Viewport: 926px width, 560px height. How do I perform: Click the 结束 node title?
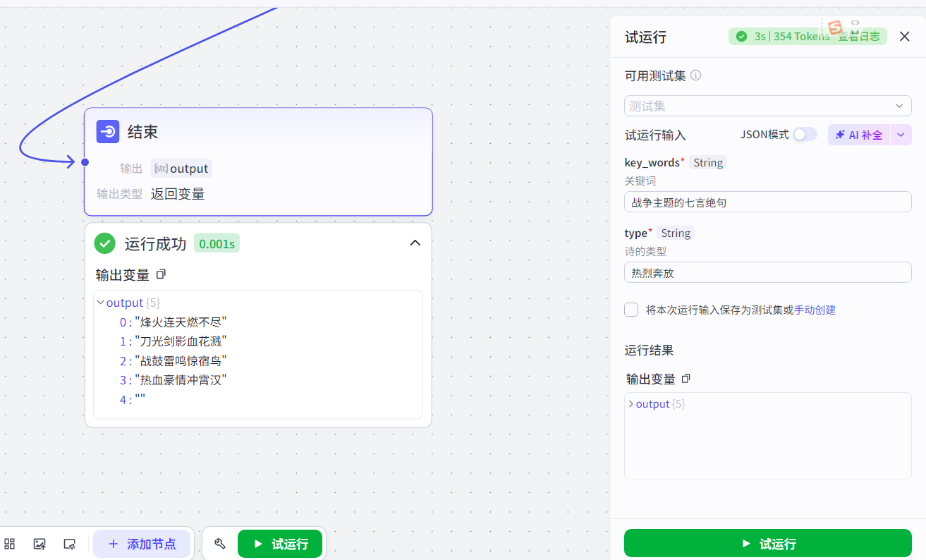[x=142, y=131]
